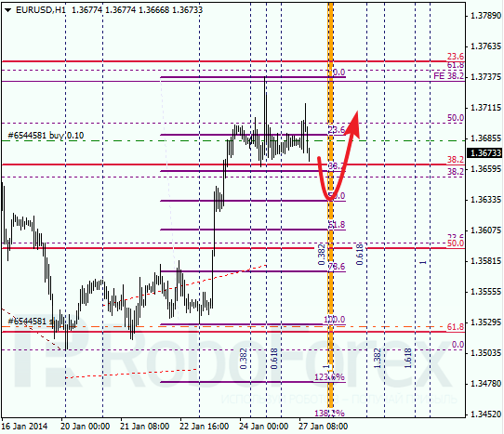Select the current price tag 1.36733
This screenshot has height=434, width=504.
coord(485,153)
